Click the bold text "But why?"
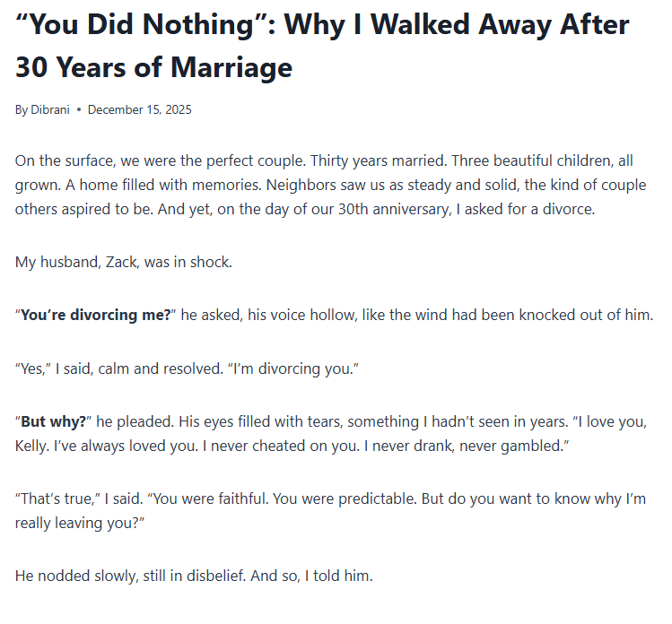 (x=54, y=421)
